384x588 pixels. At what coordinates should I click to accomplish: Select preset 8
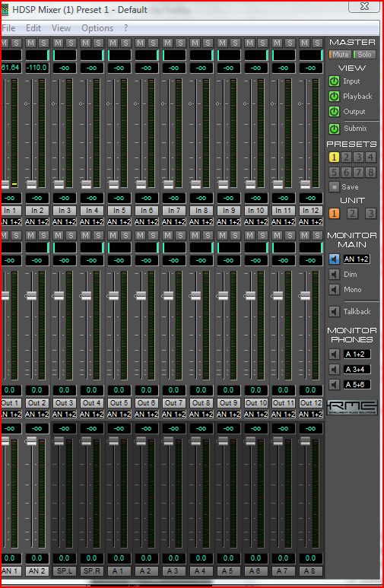(x=370, y=172)
